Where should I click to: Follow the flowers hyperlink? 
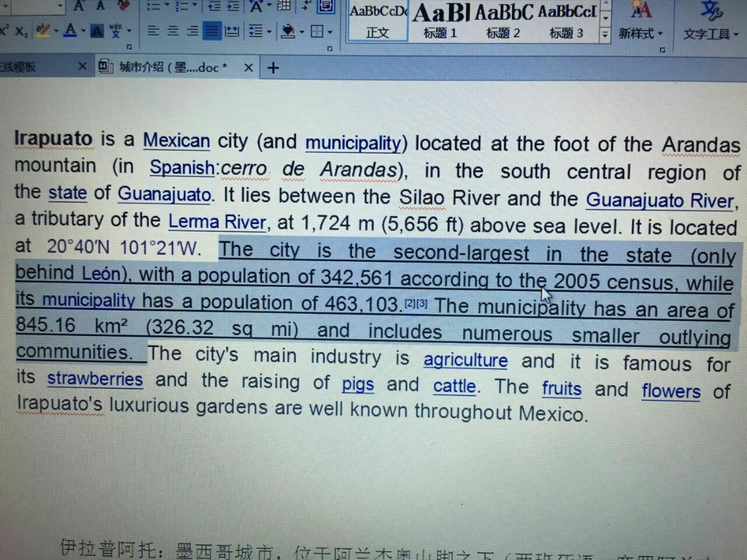[671, 391]
